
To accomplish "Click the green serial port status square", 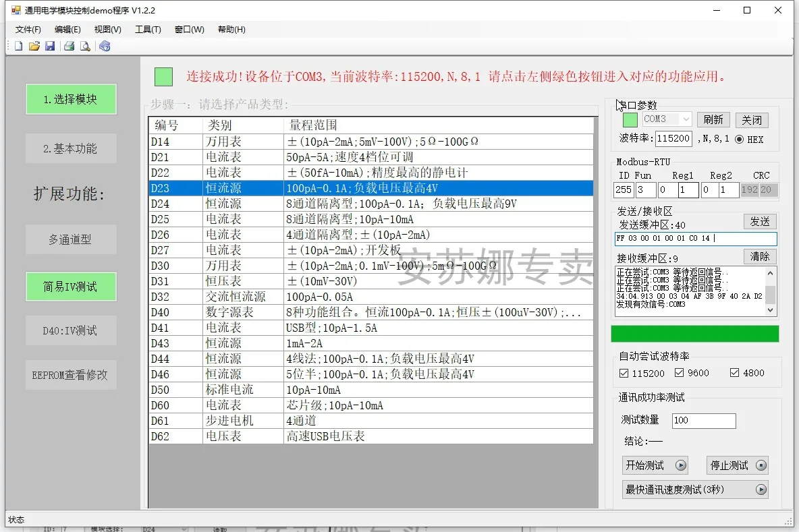I will pos(630,120).
